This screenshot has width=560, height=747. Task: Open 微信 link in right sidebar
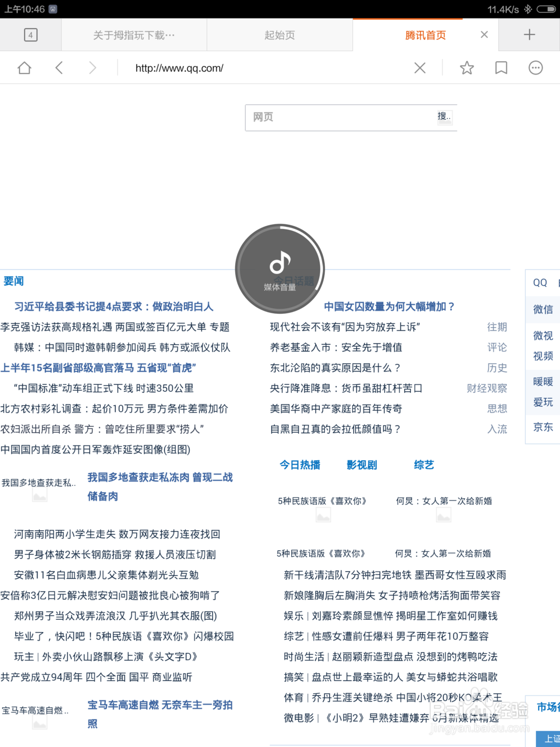click(x=543, y=309)
